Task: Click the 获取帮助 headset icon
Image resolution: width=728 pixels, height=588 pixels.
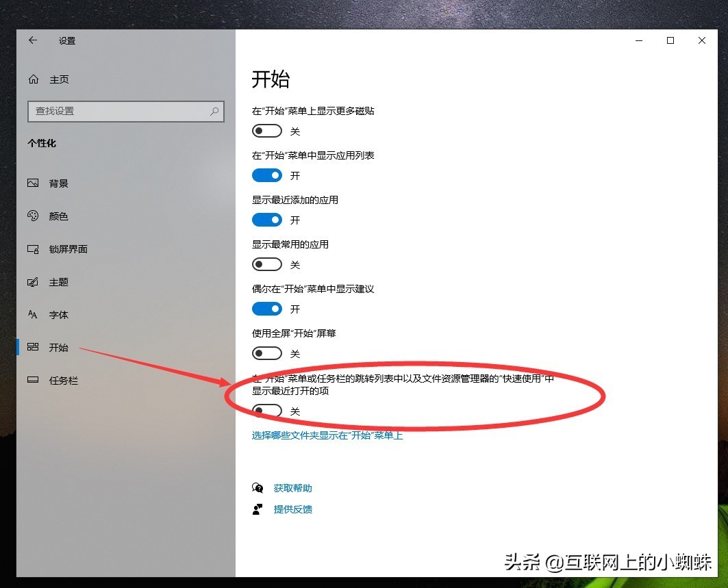Action: point(258,487)
